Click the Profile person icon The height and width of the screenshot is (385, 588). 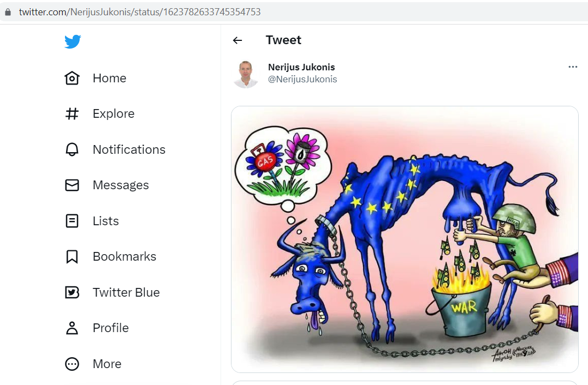coord(72,328)
